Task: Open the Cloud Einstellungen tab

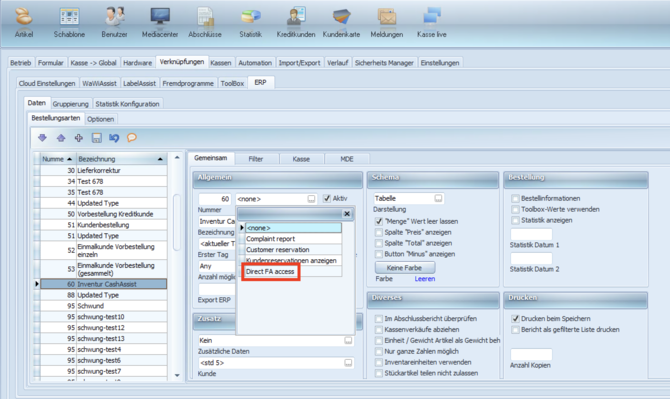Action: 47,83
